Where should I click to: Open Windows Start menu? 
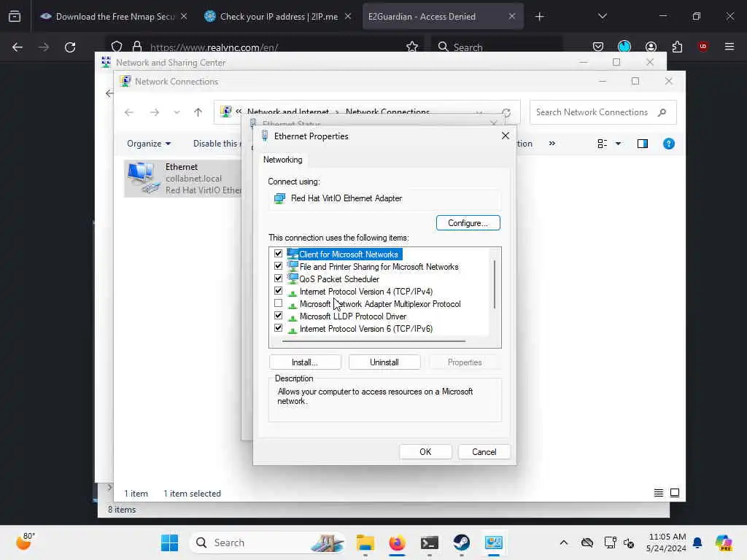(x=169, y=542)
